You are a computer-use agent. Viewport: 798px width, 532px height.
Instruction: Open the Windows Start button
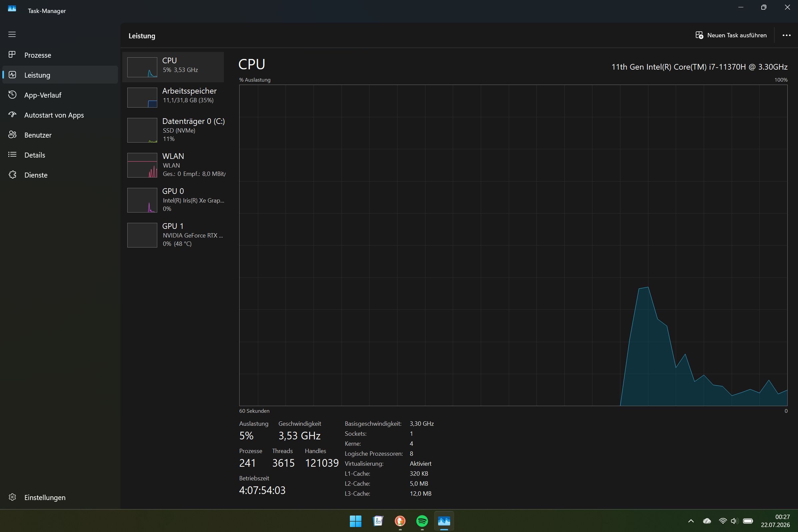355,521
